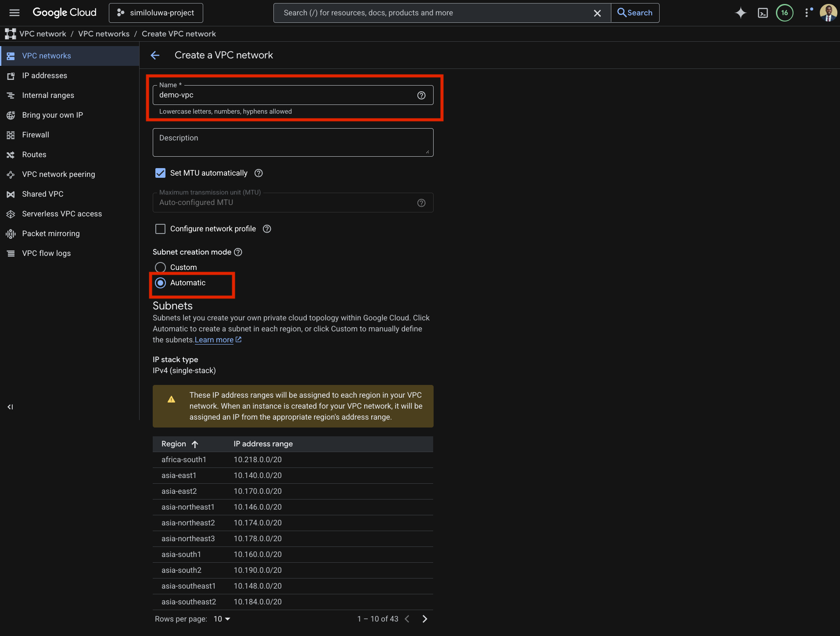Open Firewall in the sidebar
The height and width of the screenshot is (636, 840).
(36, 135)
